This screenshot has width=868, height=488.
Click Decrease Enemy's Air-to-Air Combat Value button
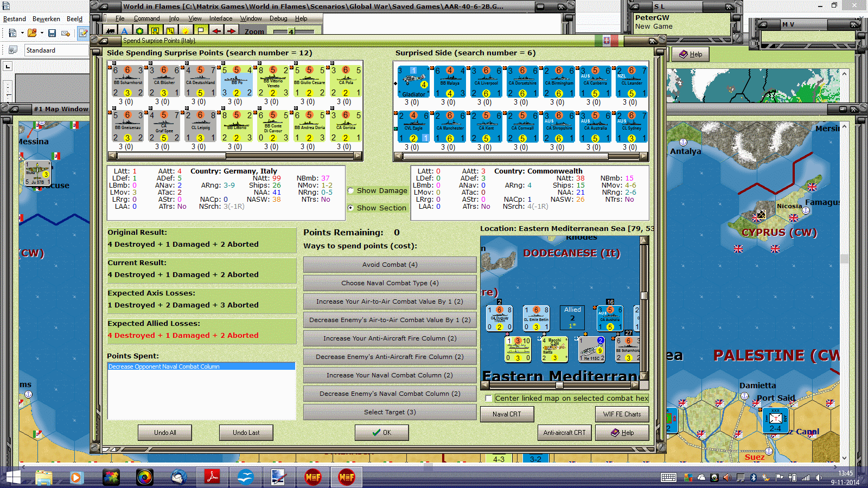(390, 320)
